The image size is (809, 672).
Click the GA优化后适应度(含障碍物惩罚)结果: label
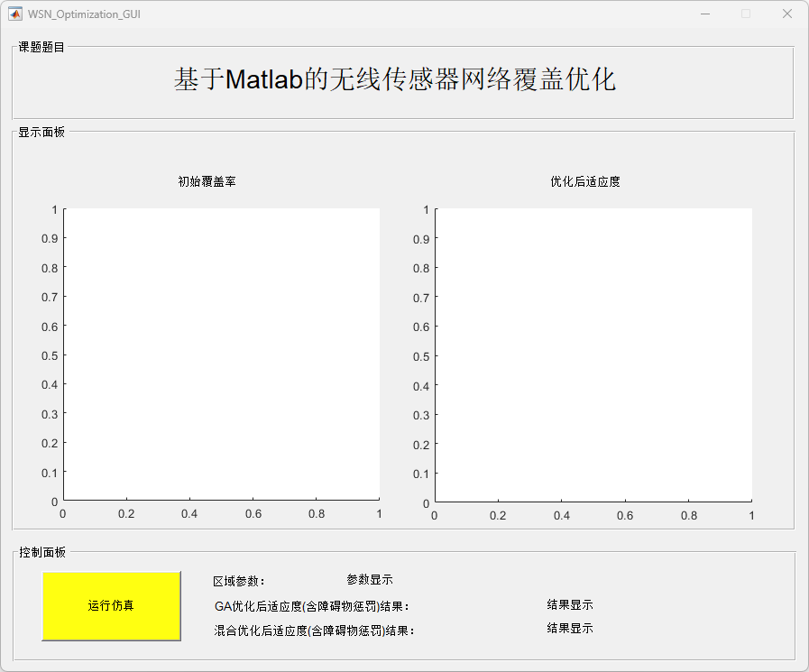(312, 606)
